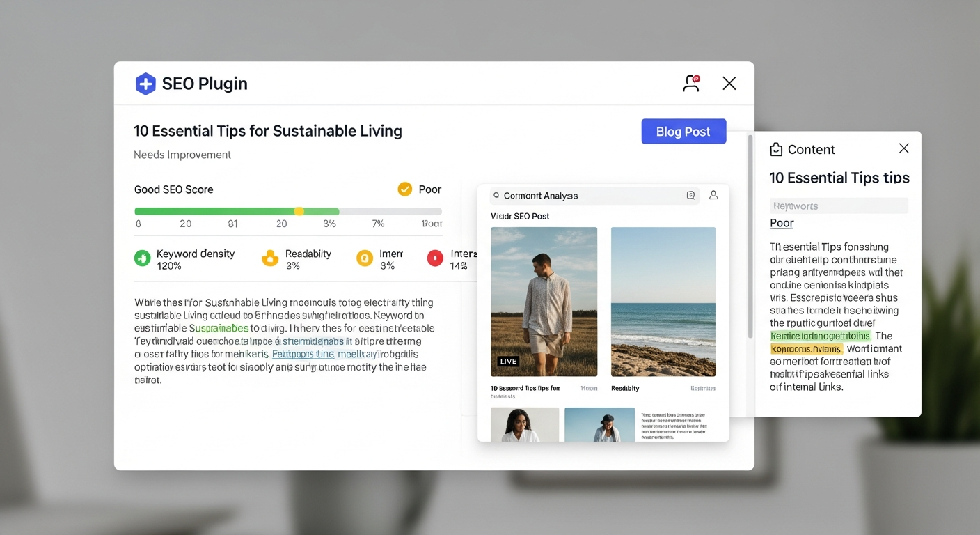Click the green Keyword density check icon
Image resolution: width=980 pixels, height=535 pixels.
143,258
